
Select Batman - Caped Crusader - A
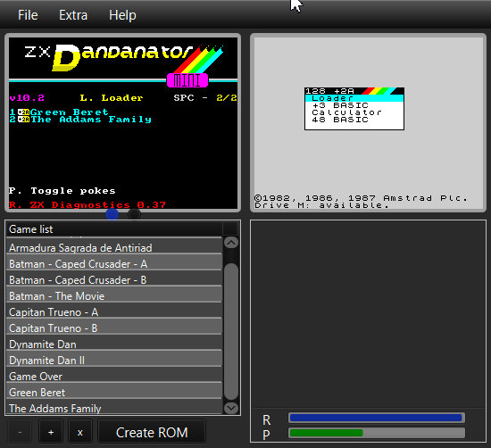(114, 263)
